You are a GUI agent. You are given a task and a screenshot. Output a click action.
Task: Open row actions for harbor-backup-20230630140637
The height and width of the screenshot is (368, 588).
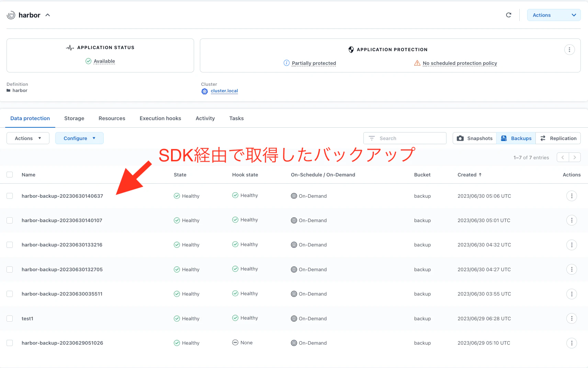572,196
